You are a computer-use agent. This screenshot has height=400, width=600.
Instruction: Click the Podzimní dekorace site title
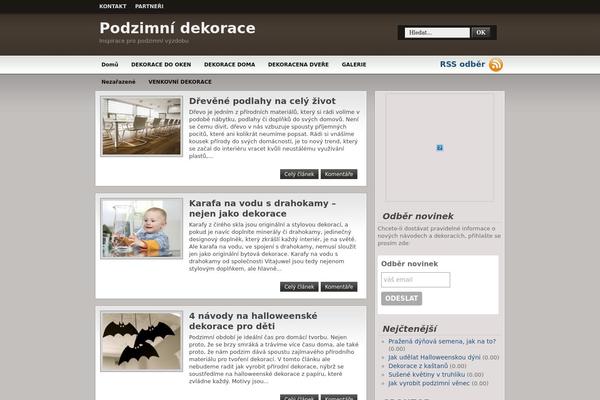pos(177,28)
